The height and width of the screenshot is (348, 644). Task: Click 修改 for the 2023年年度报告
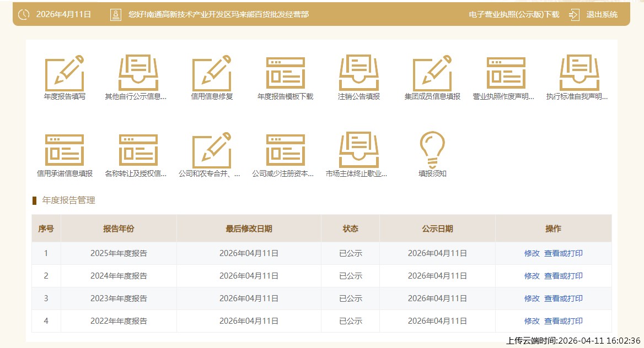click(x=532, y=298)
